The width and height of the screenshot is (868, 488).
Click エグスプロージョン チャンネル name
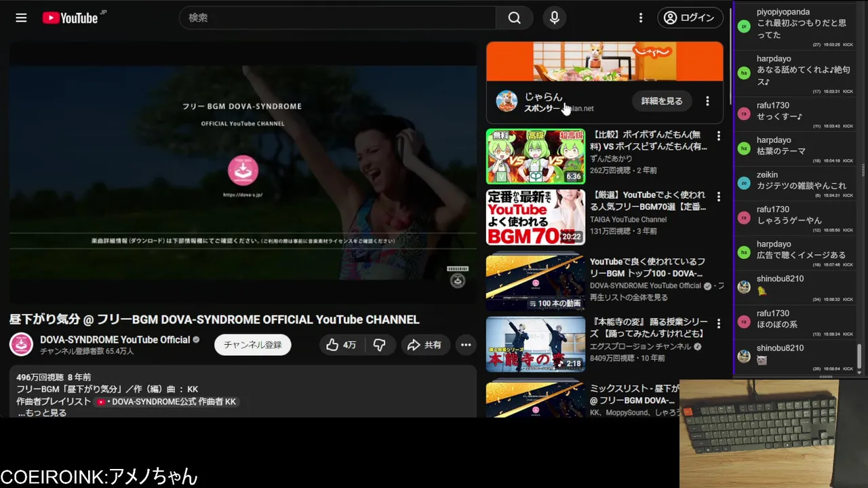pos(640,346)
